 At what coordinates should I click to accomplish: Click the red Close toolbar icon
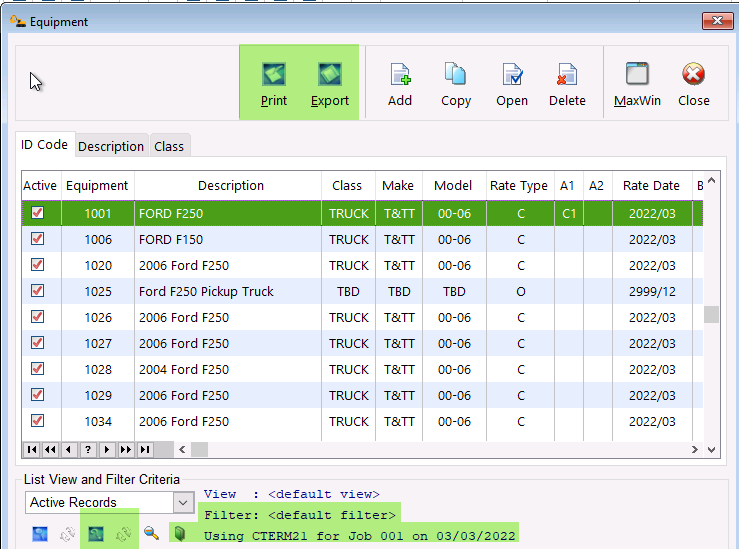coord(693,74)
